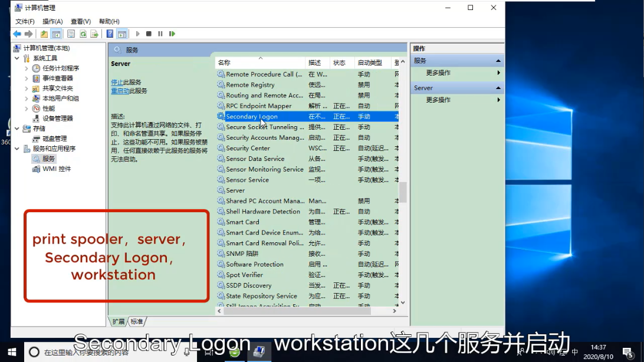
Task: Click the Refresh toolbar icon
Action: tap(83, 34)
